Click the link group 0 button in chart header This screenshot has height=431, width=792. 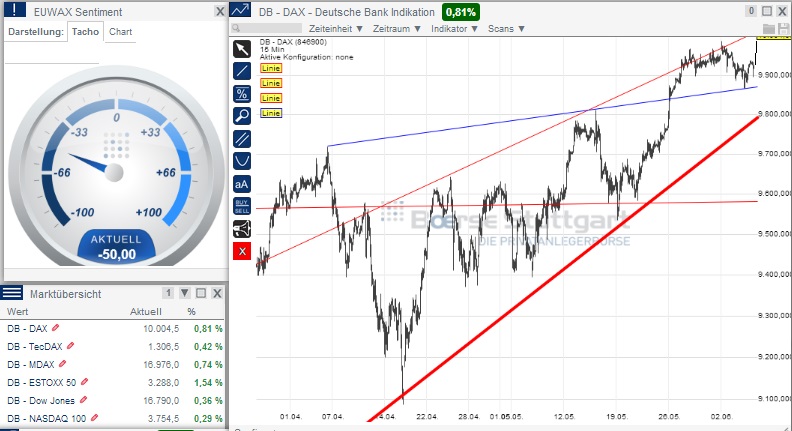[x=751, y=11]
